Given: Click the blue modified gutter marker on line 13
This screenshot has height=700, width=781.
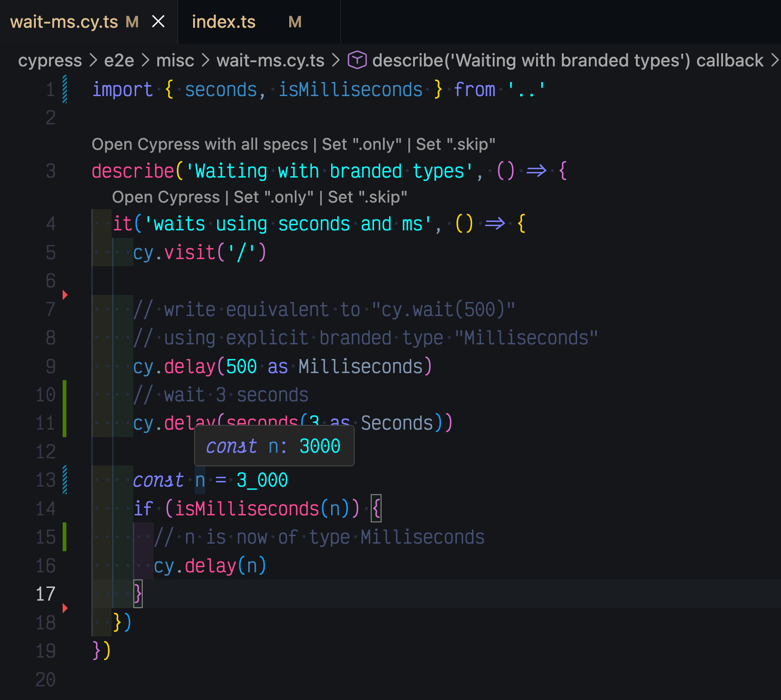Looking at the screenshot, I should (x=65, y=480).
